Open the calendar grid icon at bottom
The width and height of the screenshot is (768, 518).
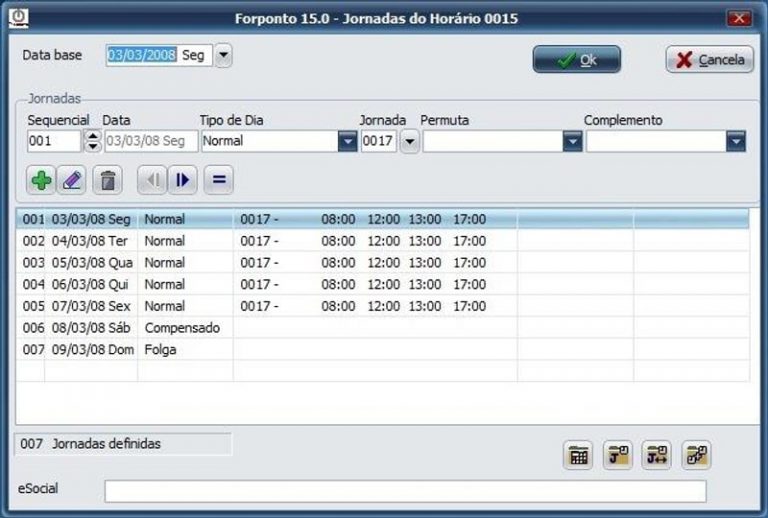tap(578, 455)
